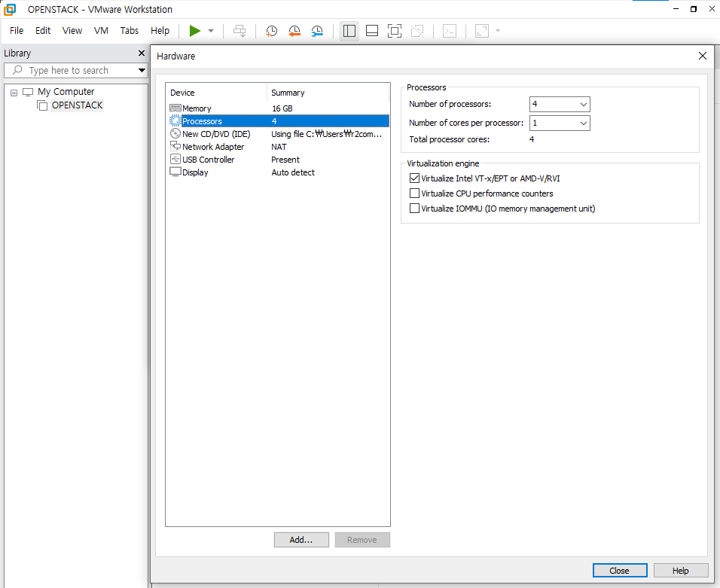Open the Tabs menu
720x588 pixels.
129,31
